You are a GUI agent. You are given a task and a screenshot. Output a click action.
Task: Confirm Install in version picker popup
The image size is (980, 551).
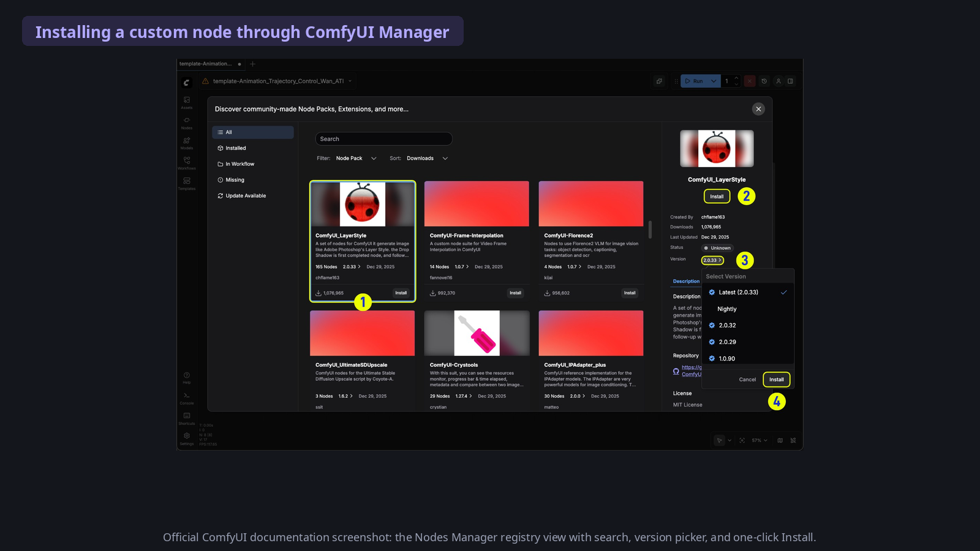pos(777,380)
